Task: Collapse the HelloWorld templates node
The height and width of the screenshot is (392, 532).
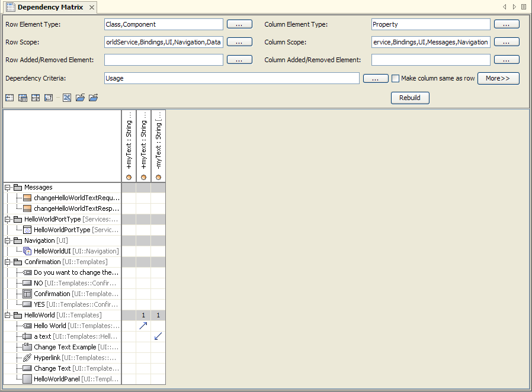Action: pos(8,315)
